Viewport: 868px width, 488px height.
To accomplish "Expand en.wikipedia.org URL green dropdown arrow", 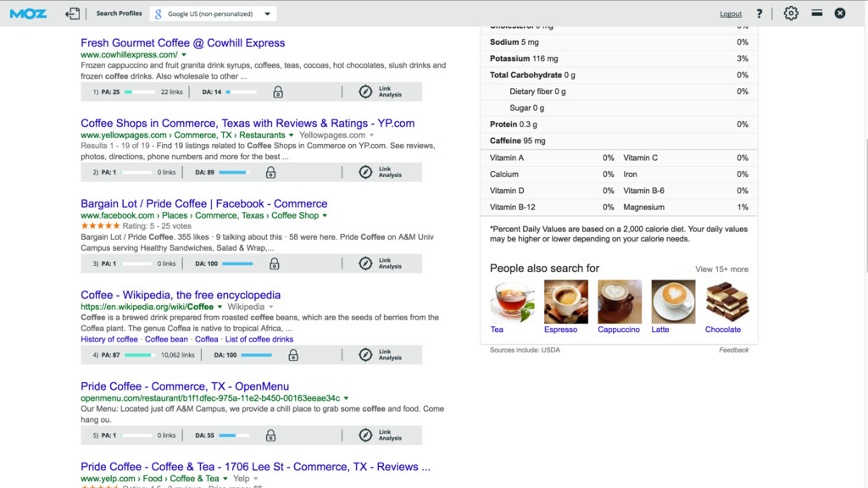I will click(220, 307).
